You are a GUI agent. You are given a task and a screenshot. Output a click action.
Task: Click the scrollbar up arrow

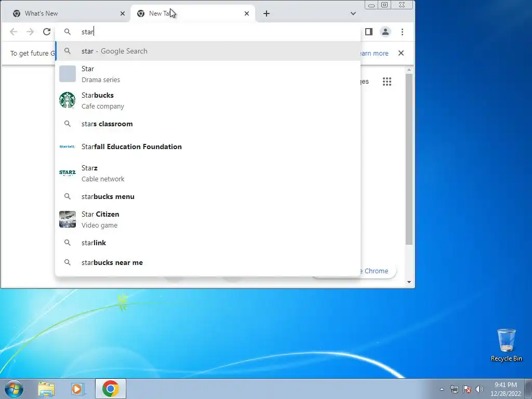pyautogui.click(x=409, y=70)
